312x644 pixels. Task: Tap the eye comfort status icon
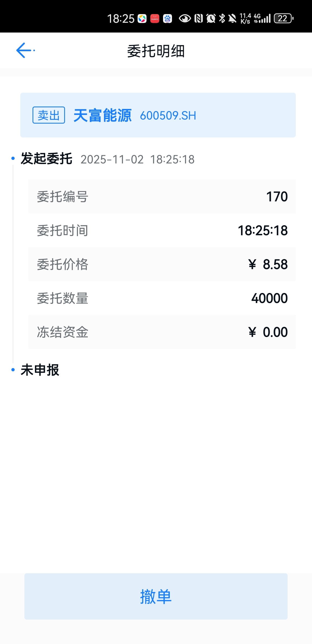[185, 18]
